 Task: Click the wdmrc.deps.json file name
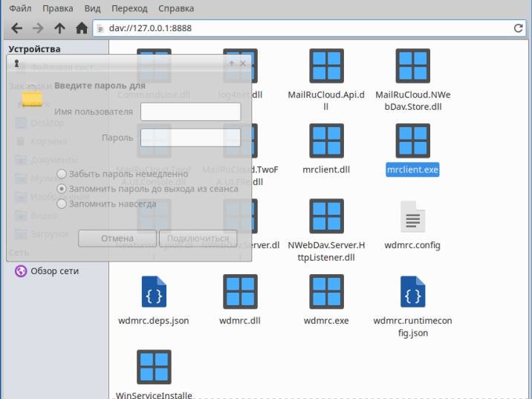pyautogui.click(x=154, y=321)
